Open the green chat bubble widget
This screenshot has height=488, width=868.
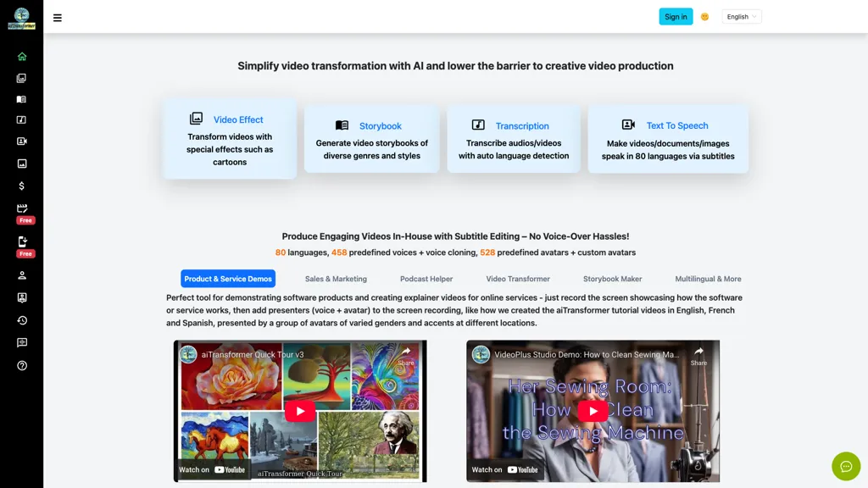tap(846, 467)
